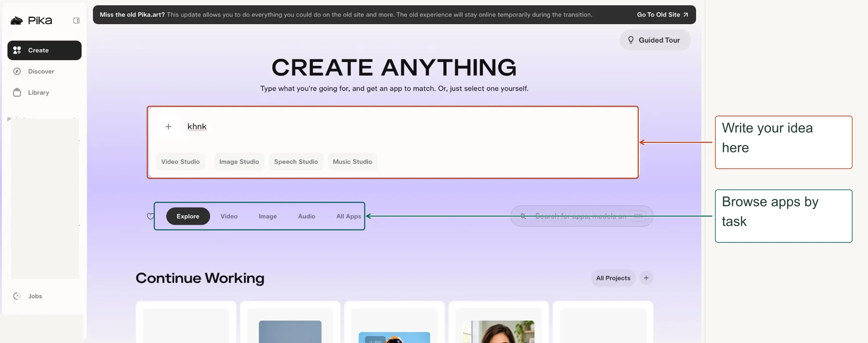Image resolution: width=868 pixels, height=343 pixels.
Task: Click the Continue Working heading
Action: tap(200, 278)
